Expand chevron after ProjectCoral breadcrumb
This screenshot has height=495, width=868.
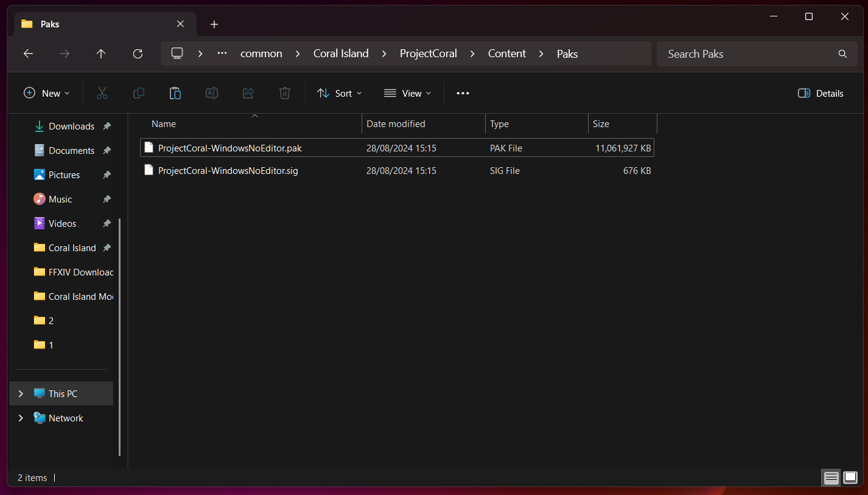click(x=472, y=54)
